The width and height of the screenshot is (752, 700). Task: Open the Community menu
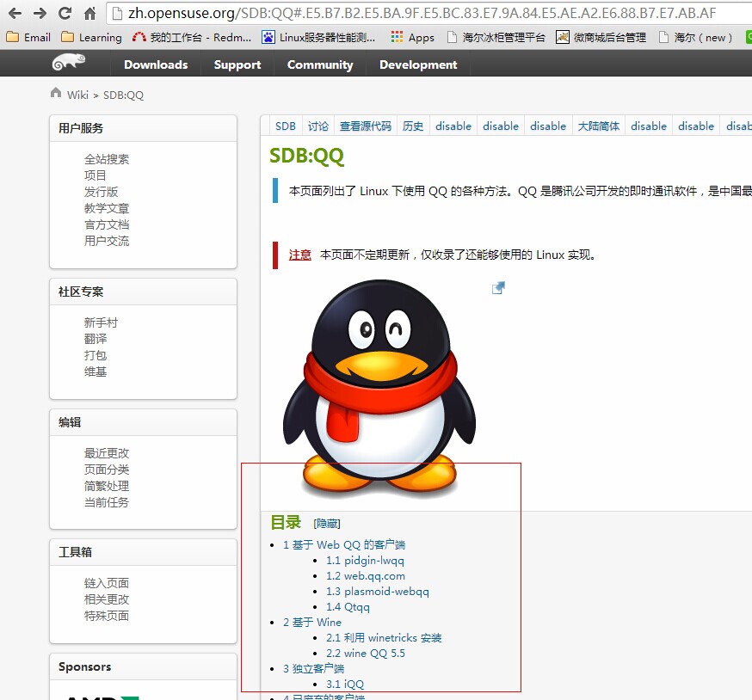tap(320, 64)
